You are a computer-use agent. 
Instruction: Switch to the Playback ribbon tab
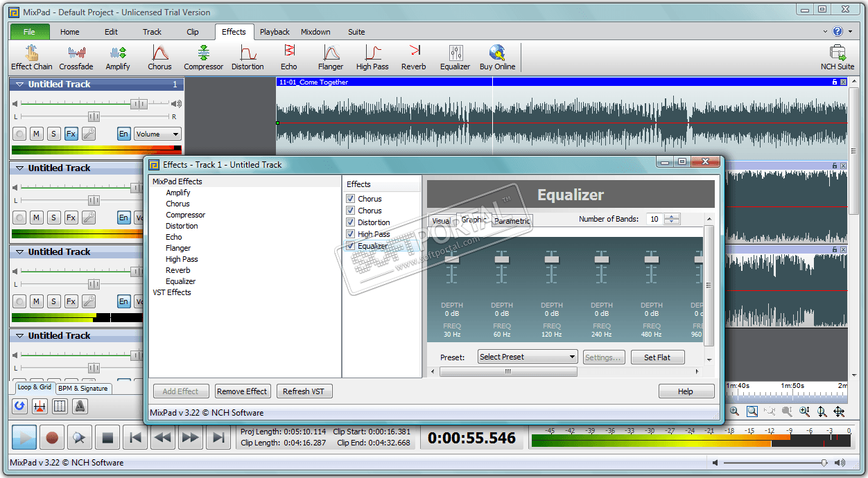[x=275, y=32]
